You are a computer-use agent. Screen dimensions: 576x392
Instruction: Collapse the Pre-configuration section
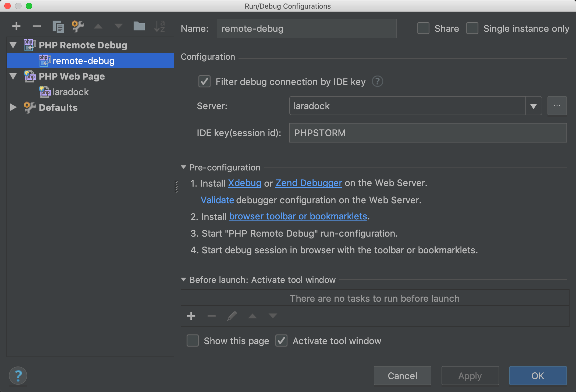click(184, 167)
